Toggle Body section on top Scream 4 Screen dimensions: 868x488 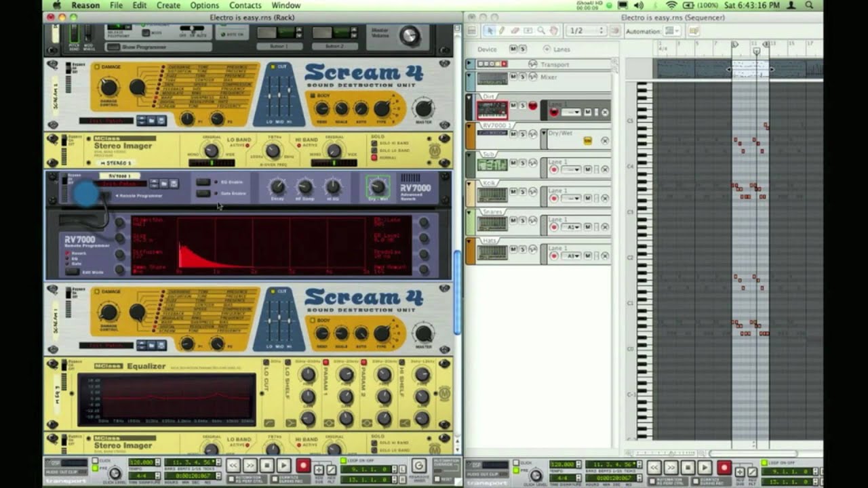(311, 96)
